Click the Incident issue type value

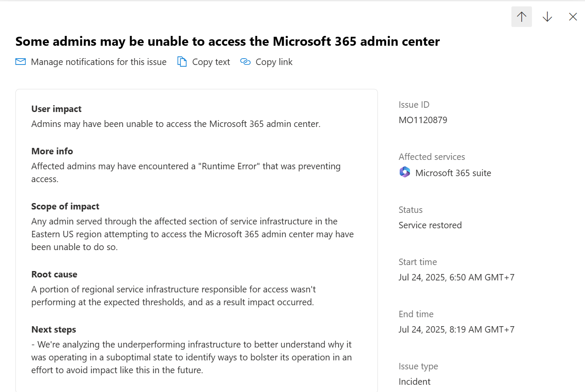(x=414, y=382)
